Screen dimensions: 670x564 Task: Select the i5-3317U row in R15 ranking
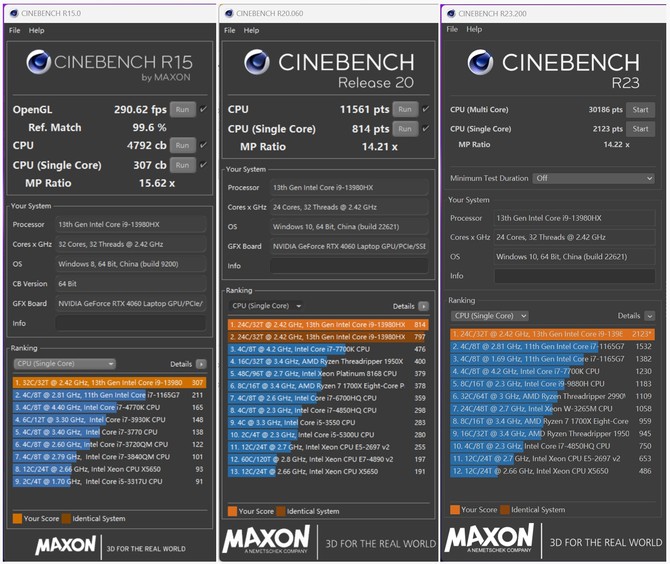(x=109, y=482)
